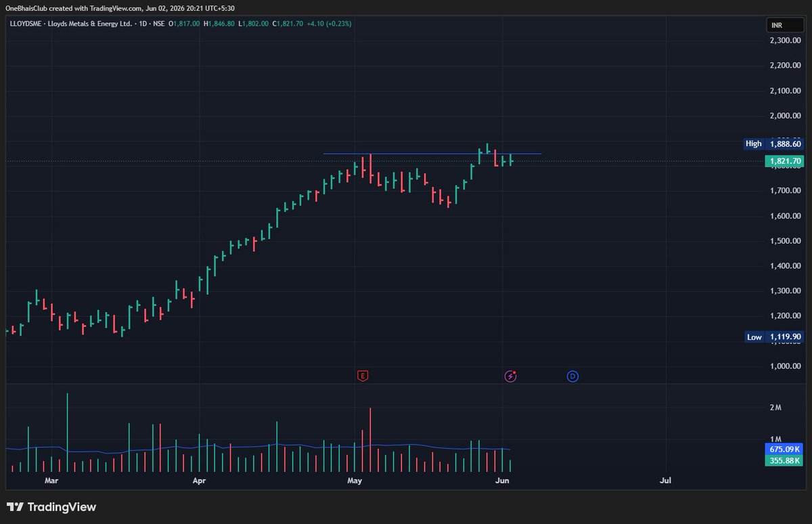Image resolution: width=812 pixels, height=524 pixels.
Task: Click the tall red volume bar in May
Action: tap(370, 440)
